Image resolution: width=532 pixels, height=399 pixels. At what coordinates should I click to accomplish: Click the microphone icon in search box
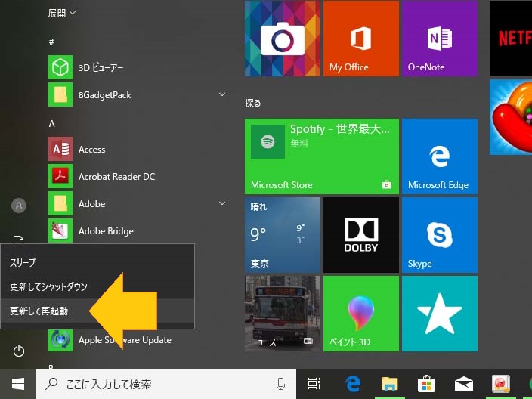click(x=280, y=384)
